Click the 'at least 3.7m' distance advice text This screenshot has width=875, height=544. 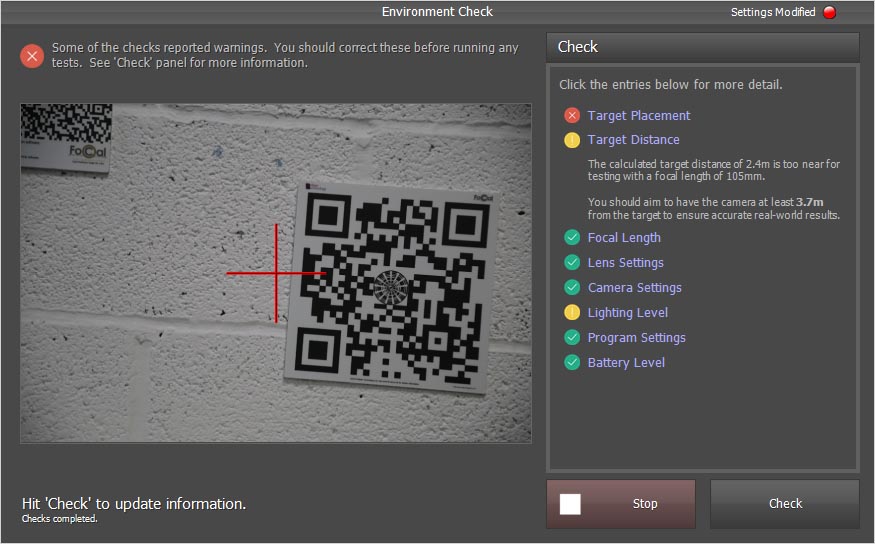[x=714, y=209]
